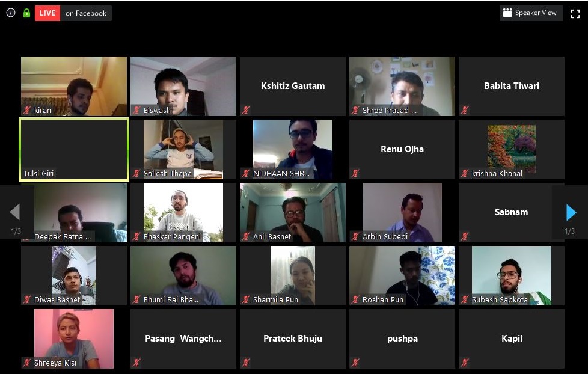Go to next page of participants
Viewport: 588px width, 374px height.
(x=571, y=212)
